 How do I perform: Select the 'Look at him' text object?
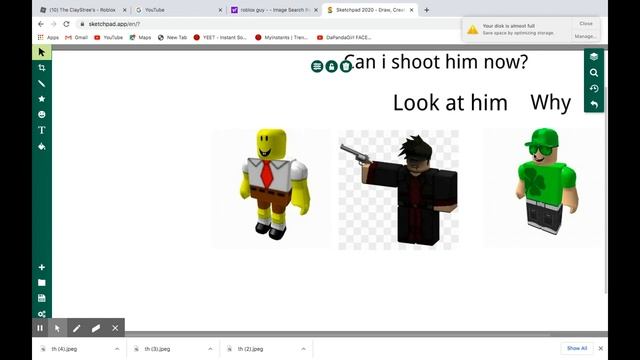[x=450, y=103]
